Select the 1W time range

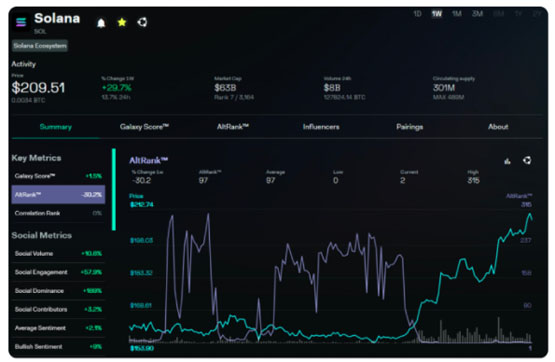437,14
